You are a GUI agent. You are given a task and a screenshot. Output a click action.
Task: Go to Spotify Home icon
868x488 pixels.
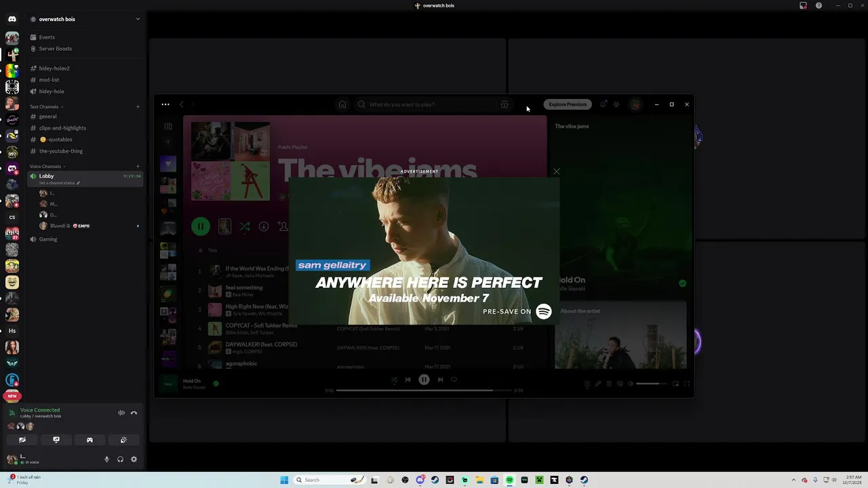point(342,104)
